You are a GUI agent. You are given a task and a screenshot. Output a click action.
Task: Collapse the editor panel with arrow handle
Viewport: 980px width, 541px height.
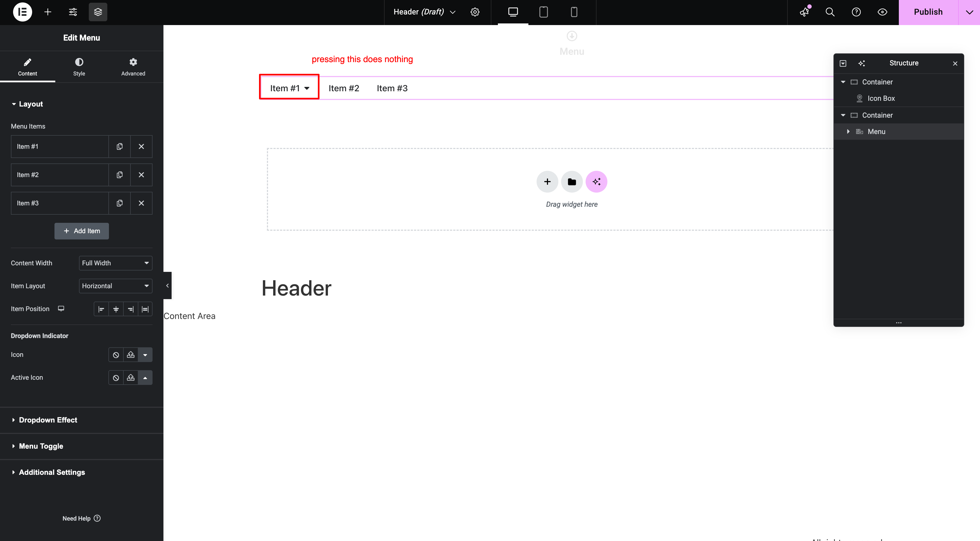pyautogui.click(x=168, y=285)
